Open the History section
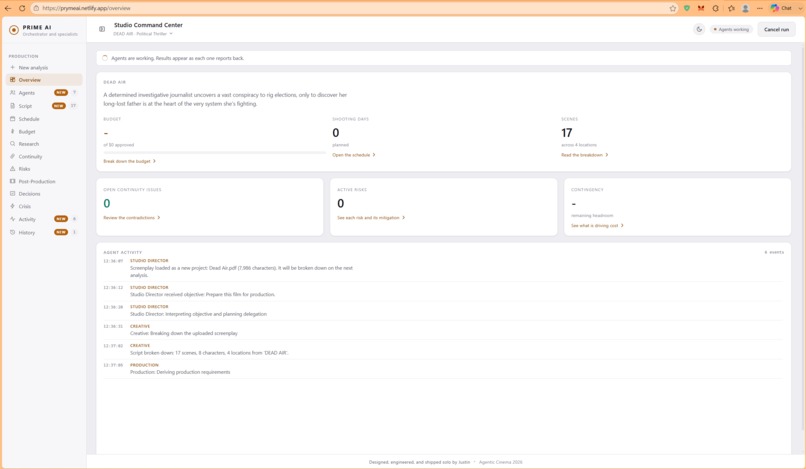Viewport: 806px width, 469px height. pyautogui.click(x=44, y=232)
